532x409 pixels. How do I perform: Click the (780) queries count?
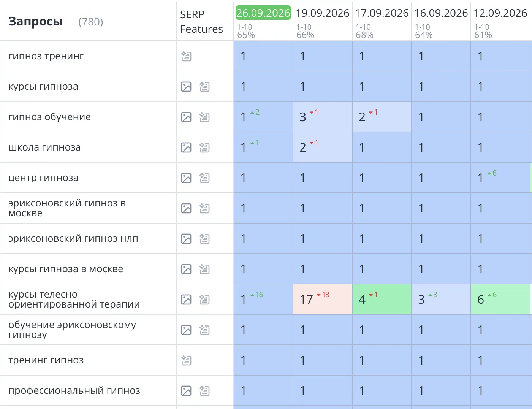(90, 22)
